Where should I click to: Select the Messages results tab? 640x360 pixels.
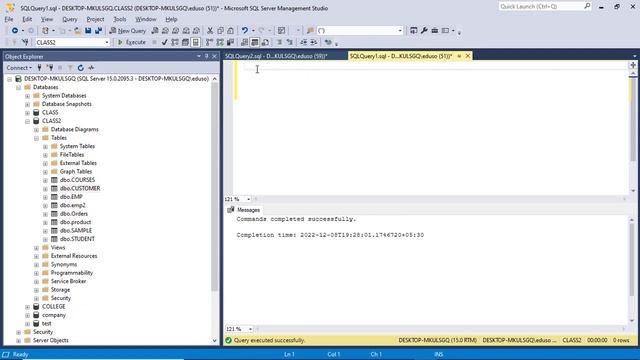pyautogui.click(x=244, y=210)
